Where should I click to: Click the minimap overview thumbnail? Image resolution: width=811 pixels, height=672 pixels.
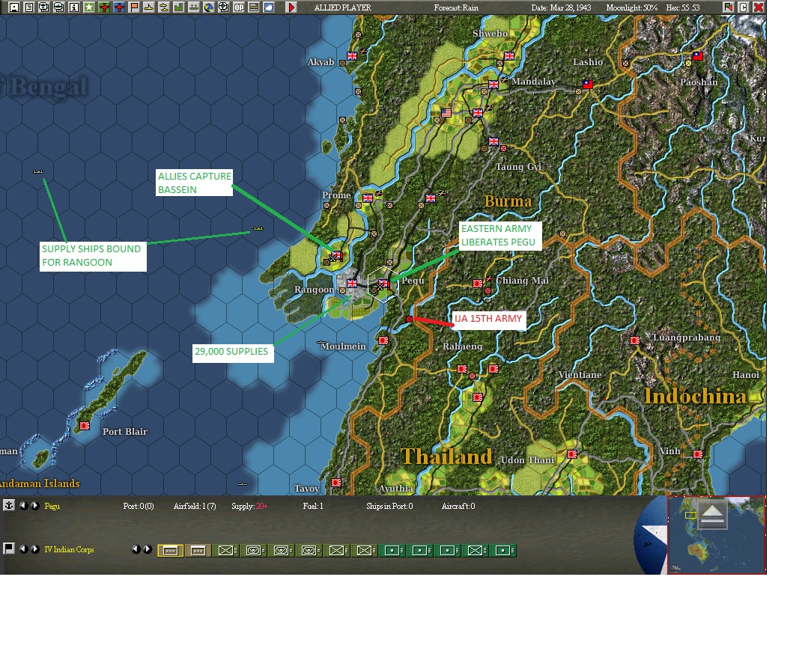tap(717, 535)
